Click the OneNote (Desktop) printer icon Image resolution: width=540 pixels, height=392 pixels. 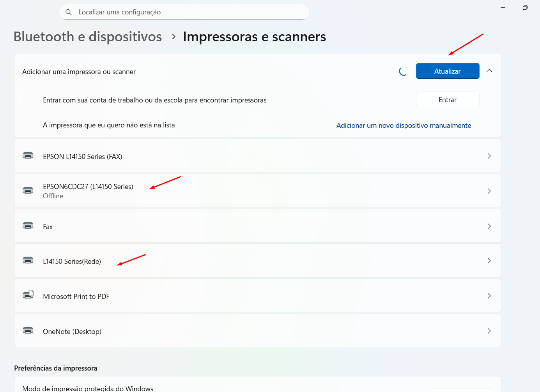pos(28,331)
